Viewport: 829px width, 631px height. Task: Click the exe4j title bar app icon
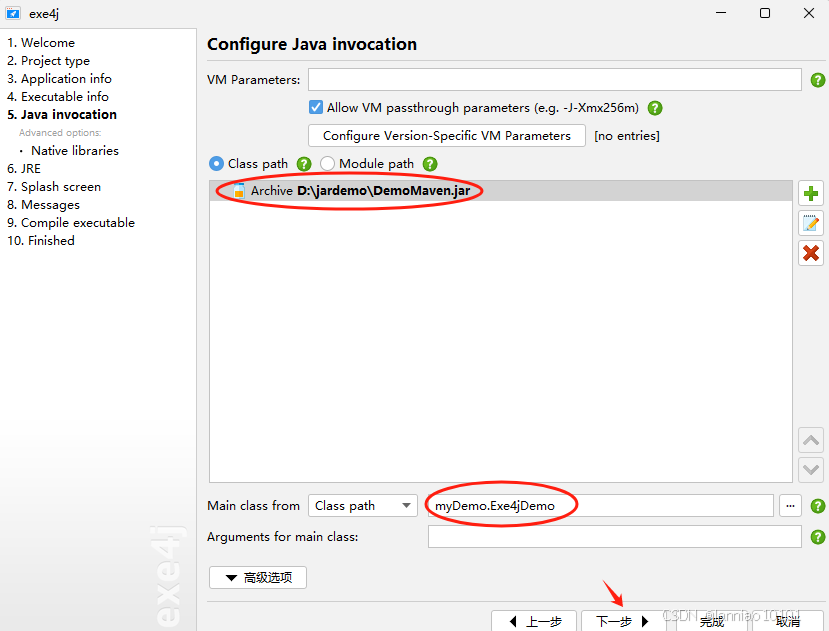(13, 13)
